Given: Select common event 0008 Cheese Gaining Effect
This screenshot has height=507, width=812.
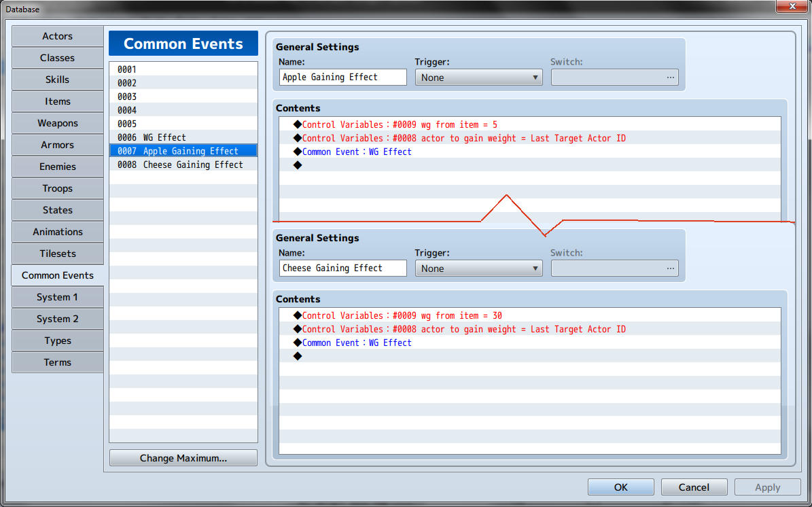Looking at the screenshot, I should coord(183,164).
